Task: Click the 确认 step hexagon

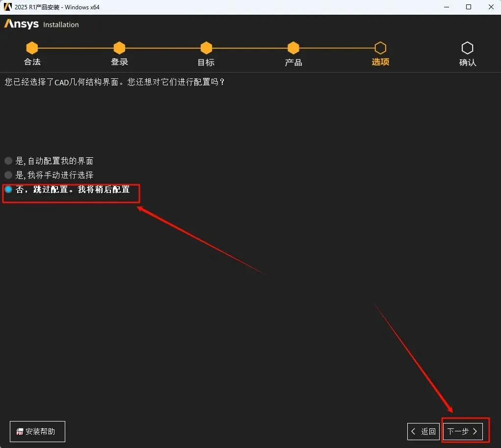Action: [468, 48]
